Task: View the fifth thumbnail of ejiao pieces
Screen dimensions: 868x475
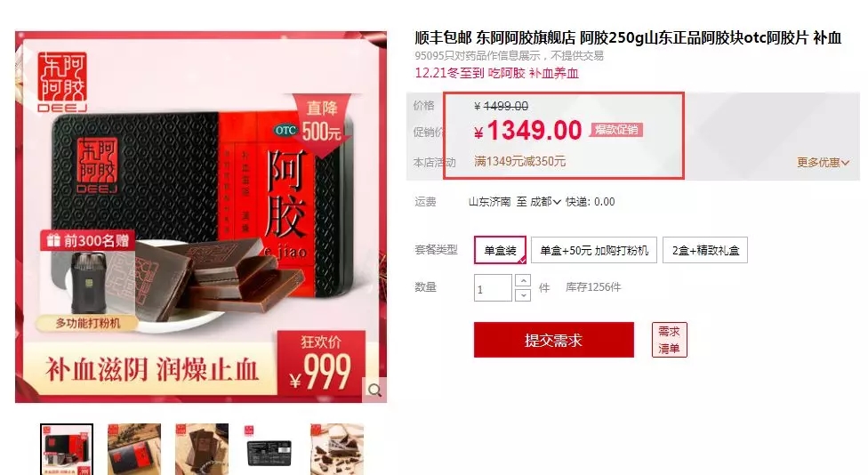Action: [x=336, y=449]
